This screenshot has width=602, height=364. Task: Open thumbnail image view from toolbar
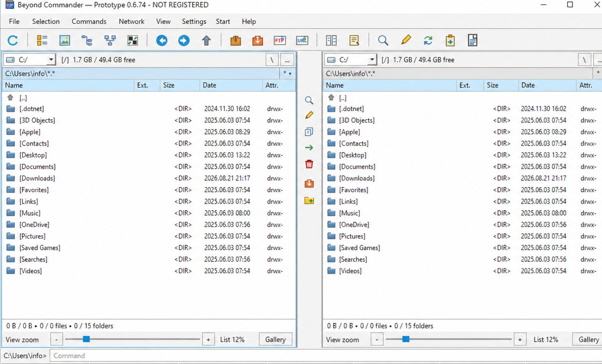(x=65, y=41)
